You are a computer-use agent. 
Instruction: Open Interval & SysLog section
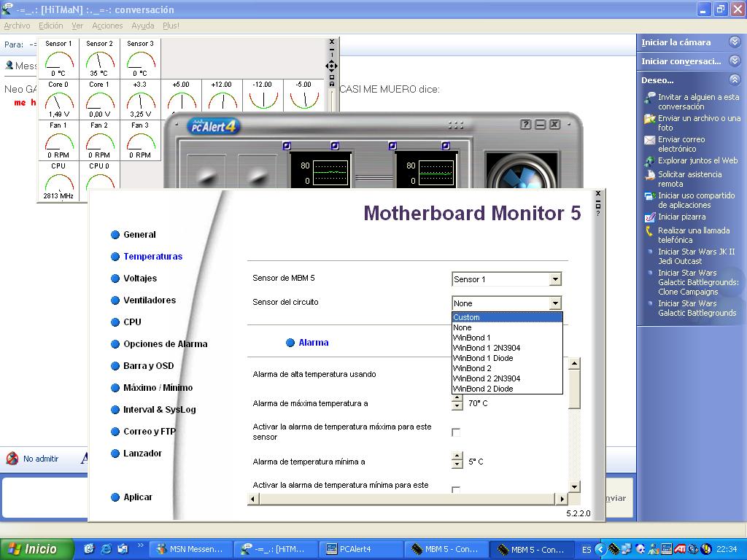tap(153, 410)
